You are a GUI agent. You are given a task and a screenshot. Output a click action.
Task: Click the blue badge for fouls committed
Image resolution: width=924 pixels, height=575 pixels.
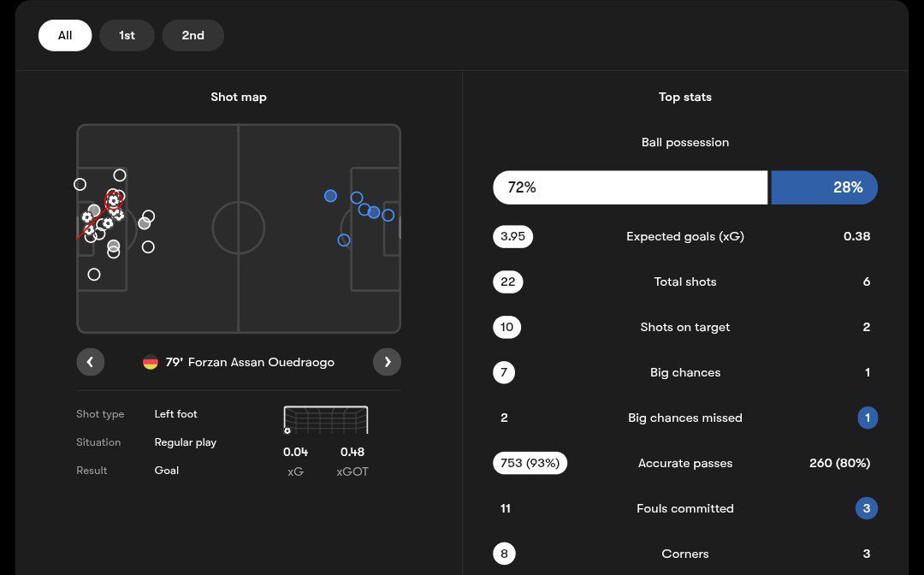(867, 508)
